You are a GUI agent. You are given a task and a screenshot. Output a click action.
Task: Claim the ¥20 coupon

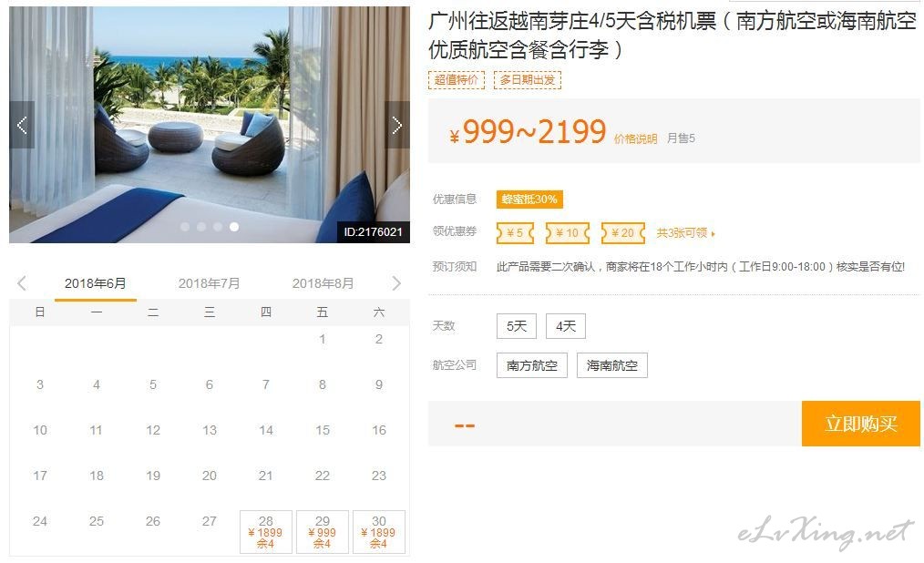point(623,232)
